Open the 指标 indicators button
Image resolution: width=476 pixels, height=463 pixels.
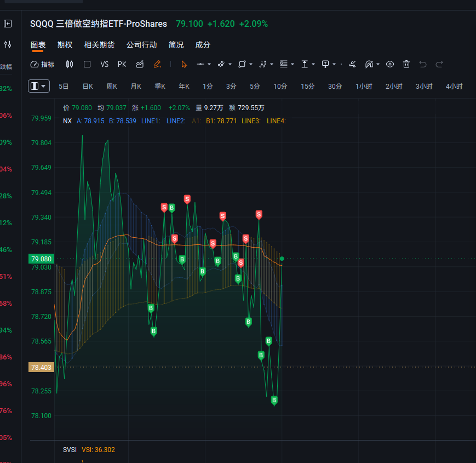click(43, 64)
